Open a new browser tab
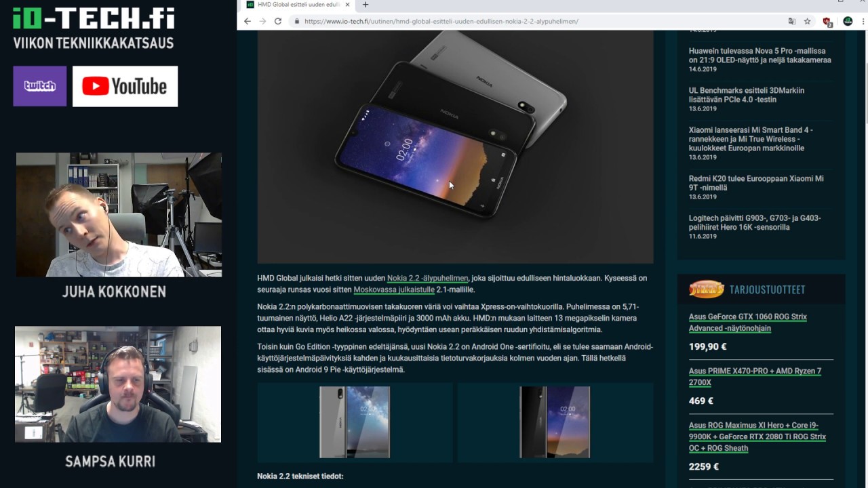Screen dimensions: 868x488 coord(366,5)
